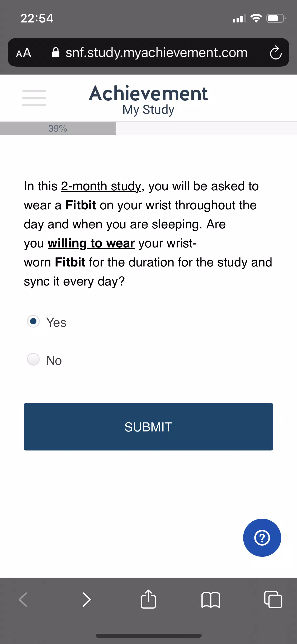Select the No radio button
The width and height of the screenshot is (297, 644).
(x=33, y=359)
